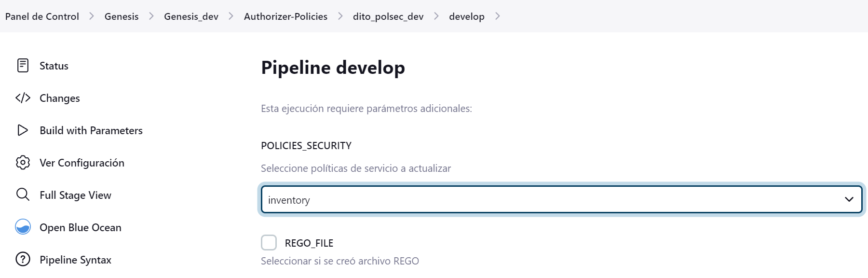Click the Status document icon

click(x=23, y=66)
